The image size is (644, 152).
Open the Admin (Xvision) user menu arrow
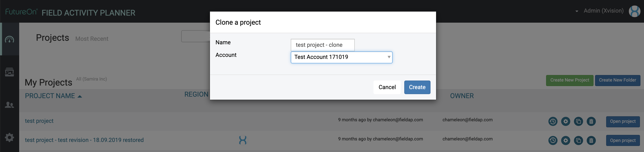[577, 11]
